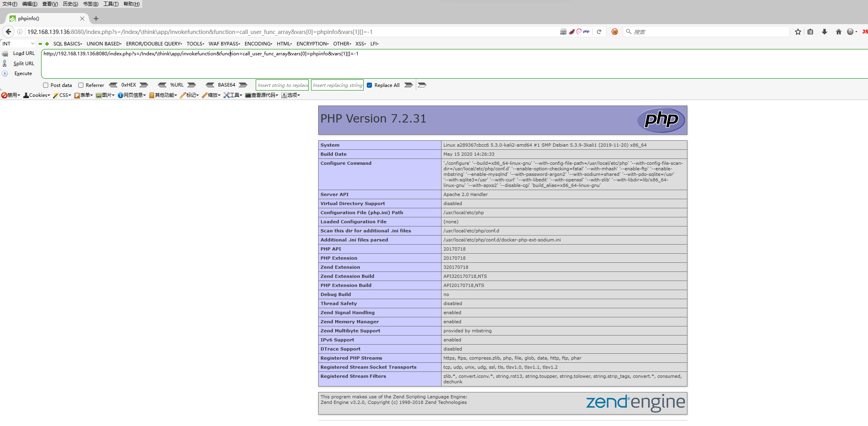Focus the Insert replacing string field
868x426 pixels.
[x=337, y=85]
